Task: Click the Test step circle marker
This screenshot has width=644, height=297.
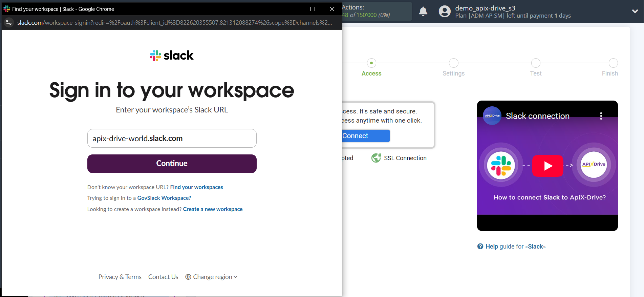Action: click(536, 63)
